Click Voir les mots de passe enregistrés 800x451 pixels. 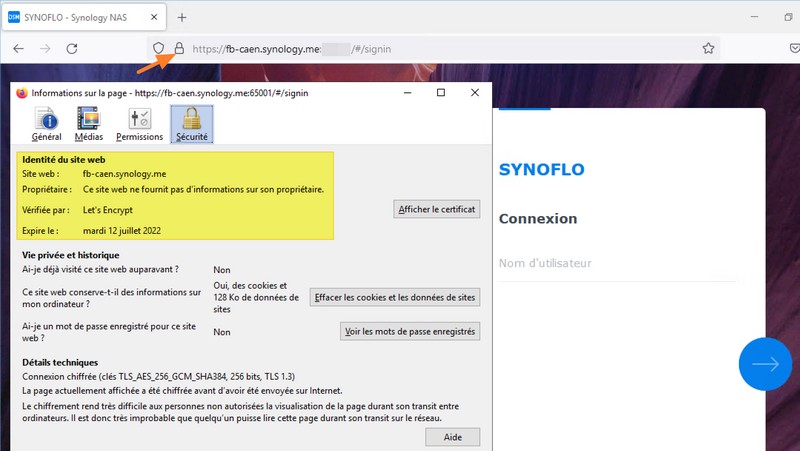click(x=410, y=332)
